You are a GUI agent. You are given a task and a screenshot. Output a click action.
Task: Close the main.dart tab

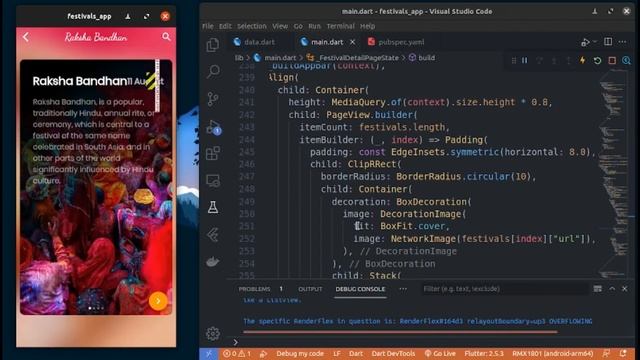click(353, 42)
